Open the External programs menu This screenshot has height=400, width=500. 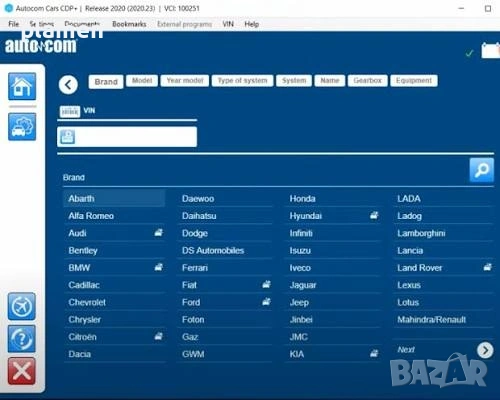tap(184, 24)
